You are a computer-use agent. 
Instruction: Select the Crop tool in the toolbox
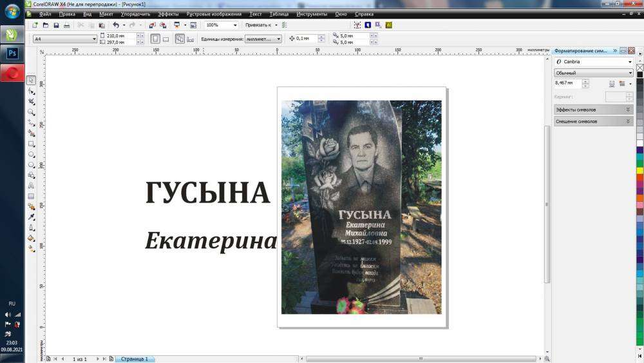click(x=31, y=101)
